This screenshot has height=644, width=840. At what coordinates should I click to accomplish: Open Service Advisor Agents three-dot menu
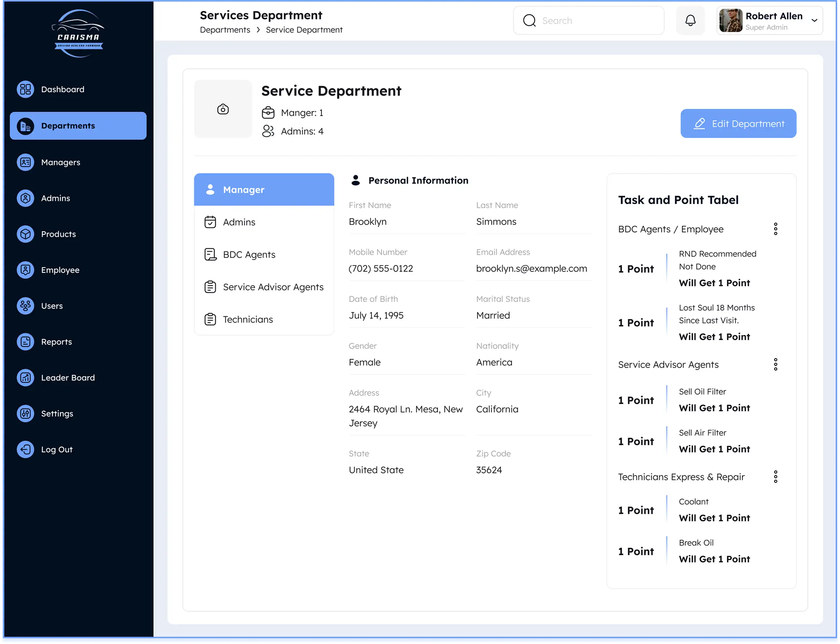775,364
